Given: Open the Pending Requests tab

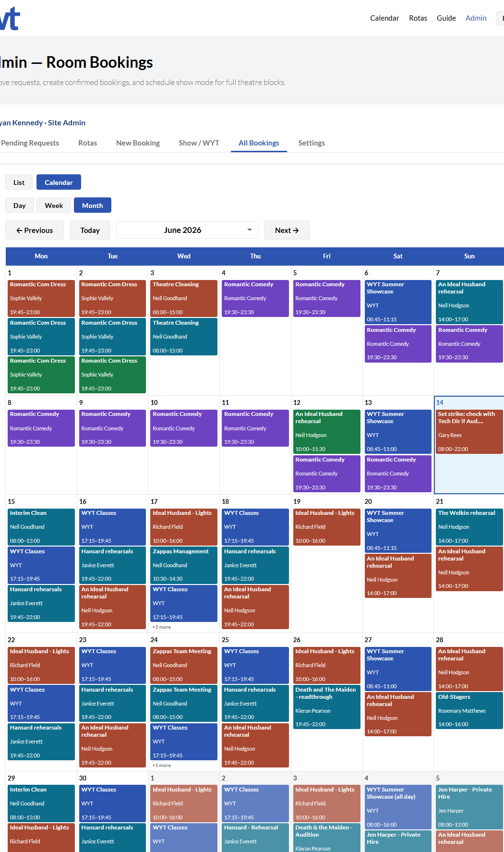Looking at the screenshot, I should 30,143.
